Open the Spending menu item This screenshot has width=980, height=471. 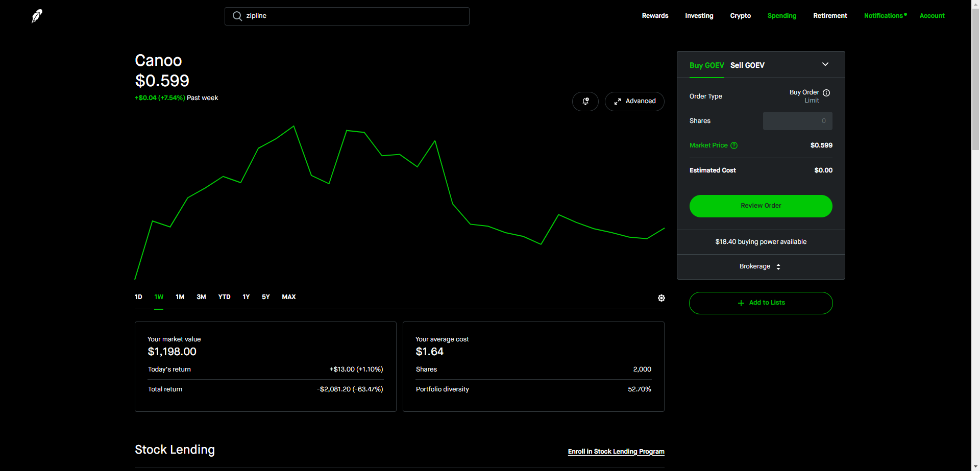pyautogui.click(x=781, y=16)
